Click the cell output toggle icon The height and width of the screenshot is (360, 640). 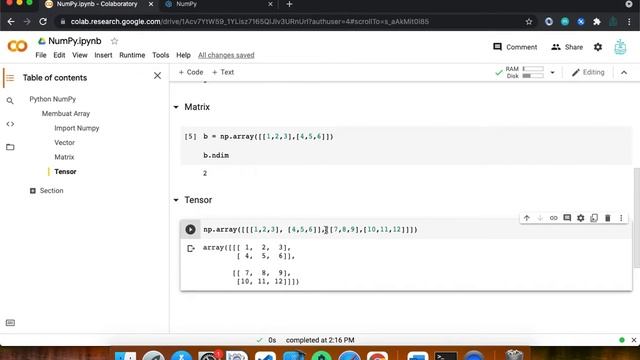tap(191, 248)
